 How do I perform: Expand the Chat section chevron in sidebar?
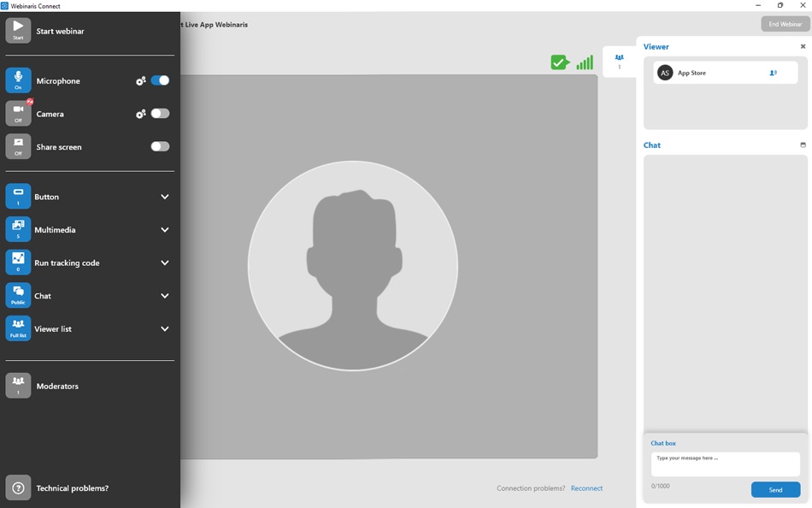pos(165,296)
